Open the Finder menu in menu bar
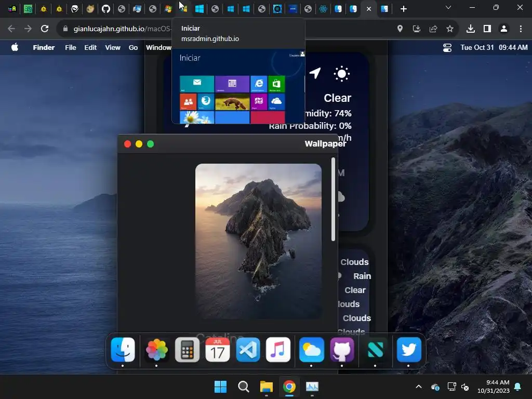This screenshot has height=399, width=532. click(44, 47)
